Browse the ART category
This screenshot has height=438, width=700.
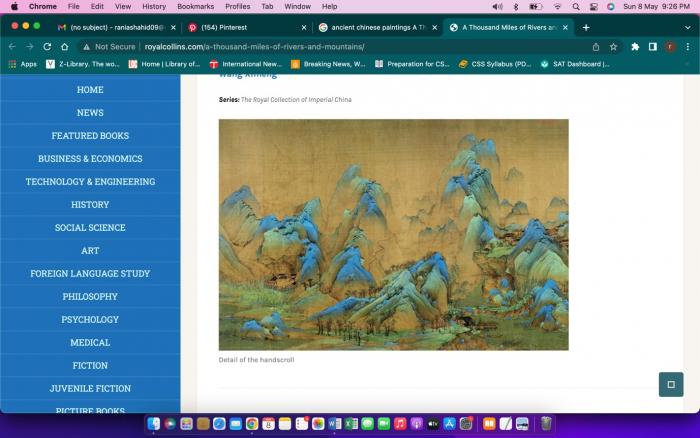tap(90, 251)
